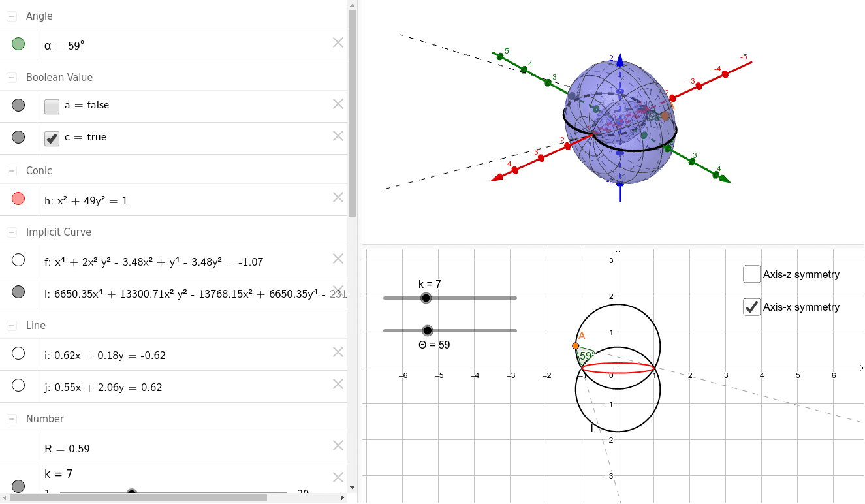Select implicit curve f equation text
865x504 pixels.
(154, 262)
